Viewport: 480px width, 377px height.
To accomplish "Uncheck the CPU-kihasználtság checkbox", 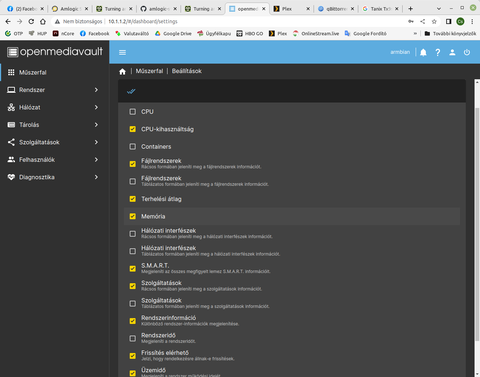I will [133, 129].
